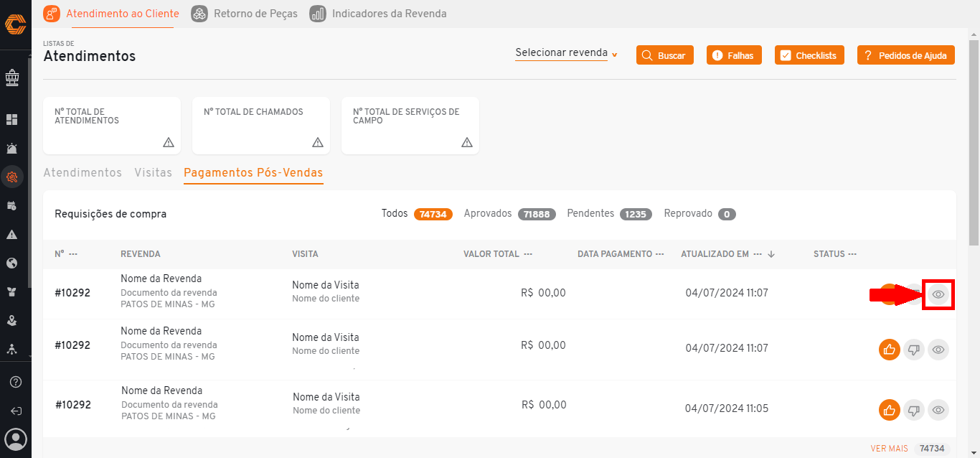This screenshot has width=980, height=458.
Task: Click warning icon on Nº Total de Chamados card
Action: pyautogui.click(x=318, y=142)
